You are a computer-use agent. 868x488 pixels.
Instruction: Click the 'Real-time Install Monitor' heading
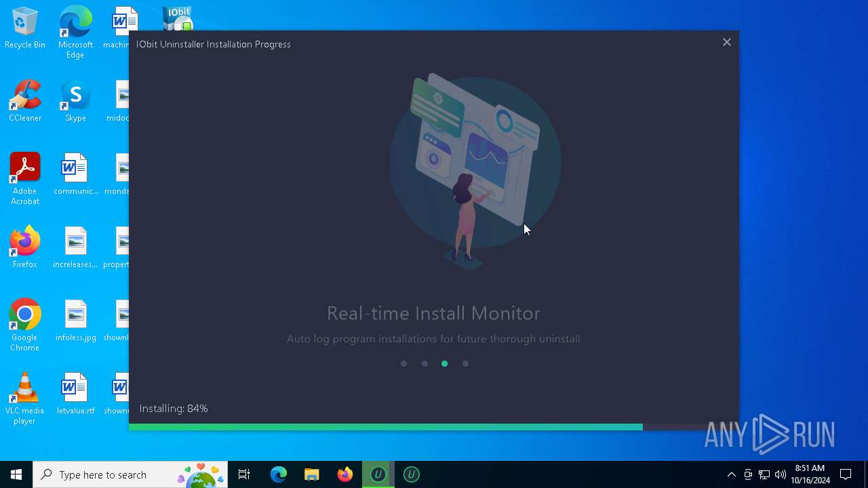[433, 313]
